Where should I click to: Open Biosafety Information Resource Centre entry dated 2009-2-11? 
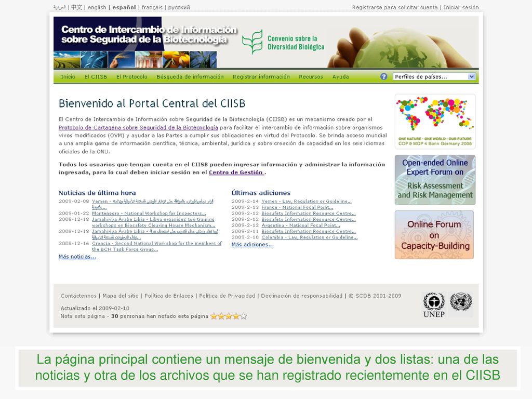[x=309, y=231]
